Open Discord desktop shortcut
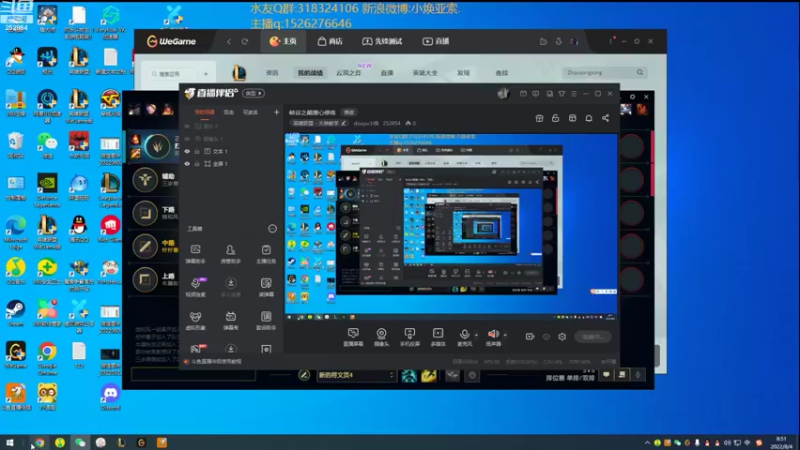This screenshot has height=450, width=800. click(111, 397)
